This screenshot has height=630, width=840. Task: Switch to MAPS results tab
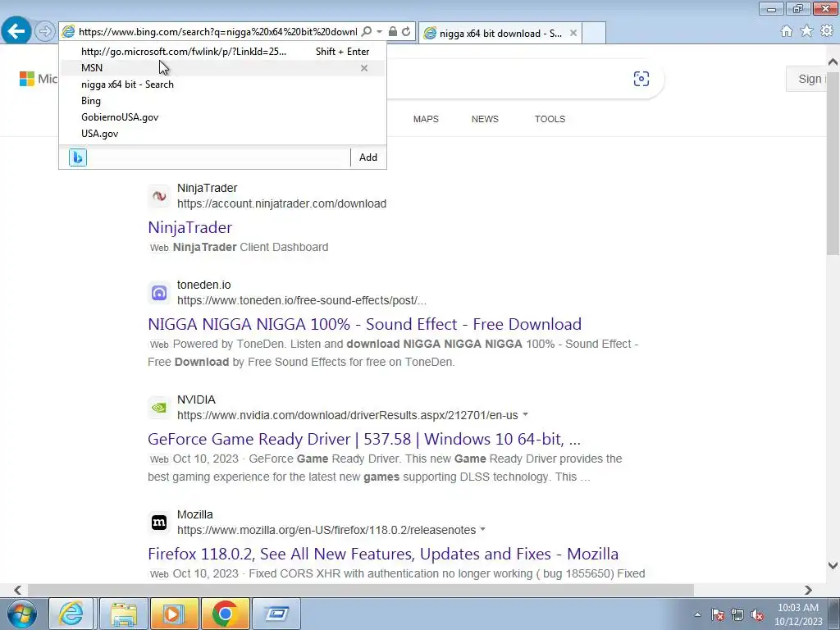click(426, 119)
